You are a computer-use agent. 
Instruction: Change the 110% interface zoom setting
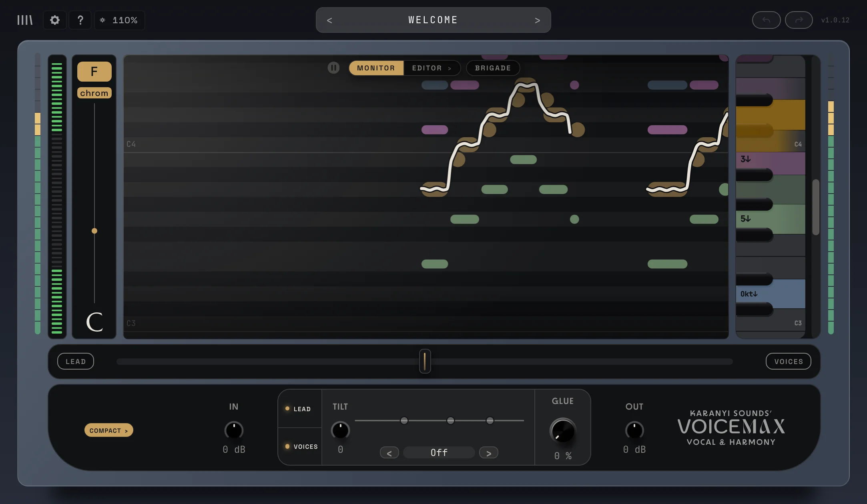119,20
